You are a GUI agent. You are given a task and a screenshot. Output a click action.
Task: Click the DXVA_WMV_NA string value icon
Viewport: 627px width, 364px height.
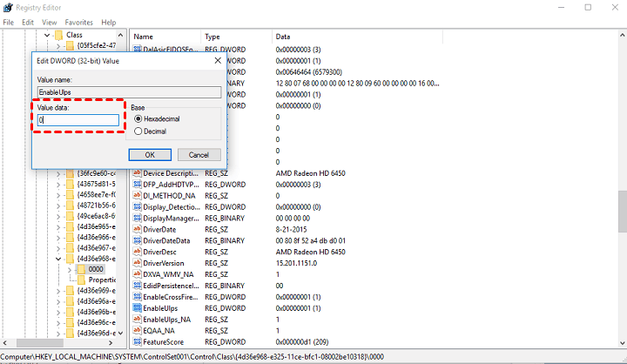click(x=138, y=274)
